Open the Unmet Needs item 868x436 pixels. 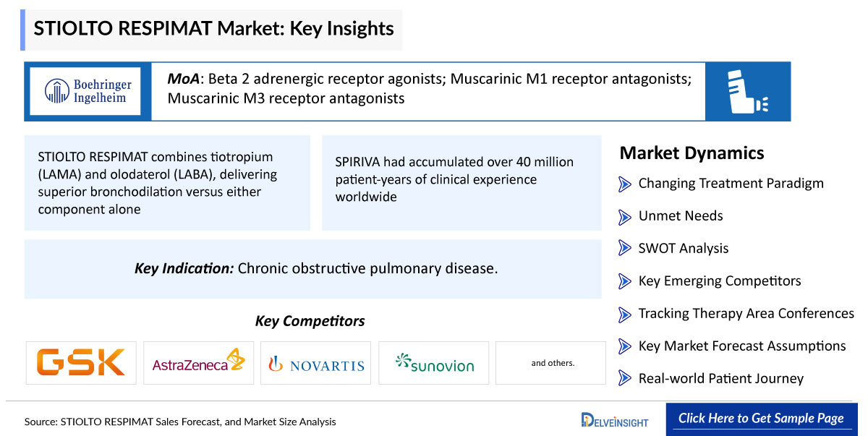[x=681, y=215]
